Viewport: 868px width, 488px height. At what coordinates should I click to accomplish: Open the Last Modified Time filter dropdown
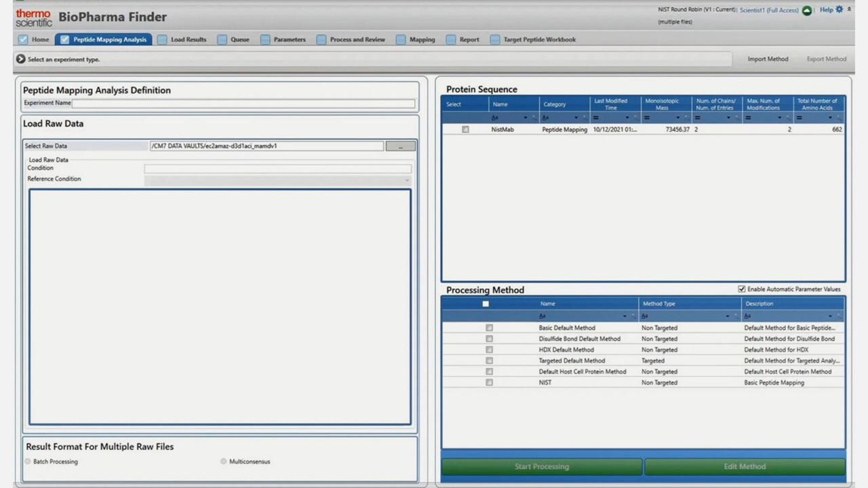pos(627,118)
